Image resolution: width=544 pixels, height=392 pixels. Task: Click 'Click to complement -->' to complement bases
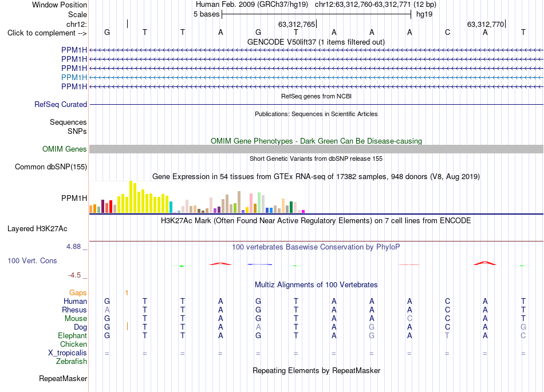click(47, 33)
